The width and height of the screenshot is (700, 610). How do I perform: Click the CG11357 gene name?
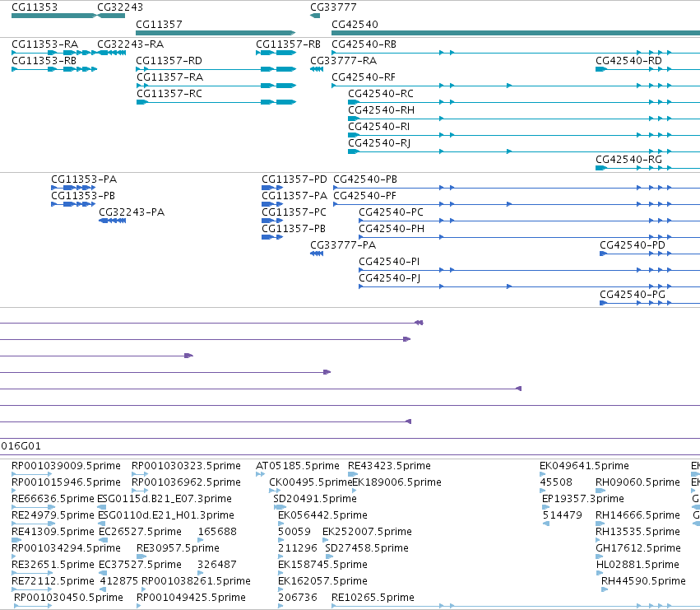coord(159,24)
